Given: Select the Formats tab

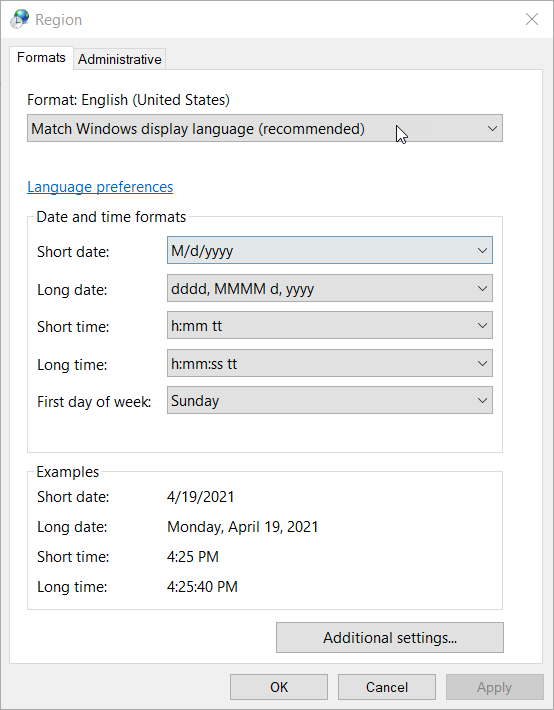Looking at the screenshot, I should point(41,58).
